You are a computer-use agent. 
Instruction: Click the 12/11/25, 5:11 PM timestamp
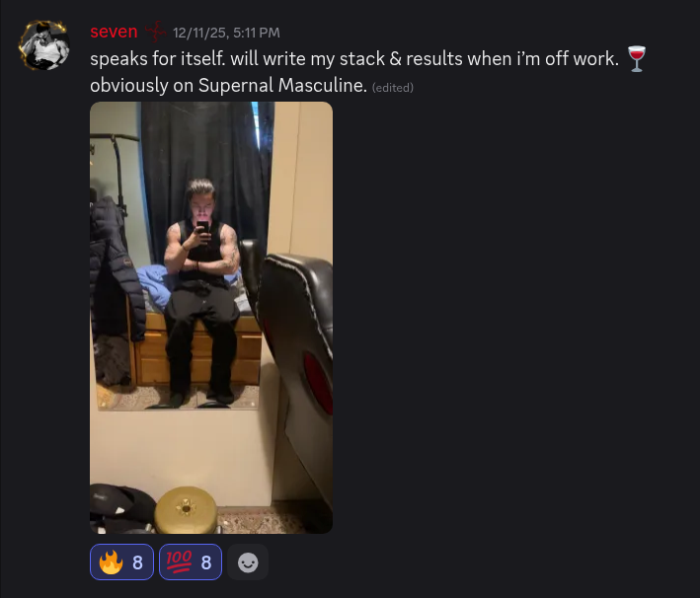point(226,33)
